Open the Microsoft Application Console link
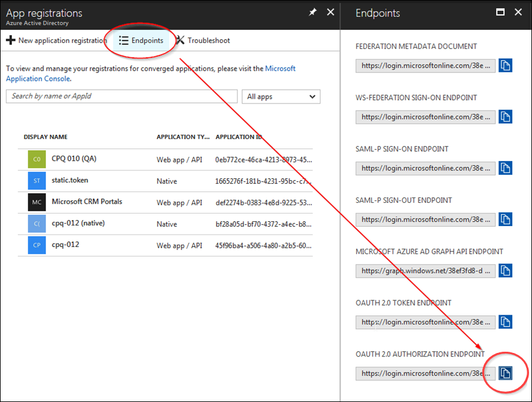The width and height of the screenshot is (532, 402). 38,78
